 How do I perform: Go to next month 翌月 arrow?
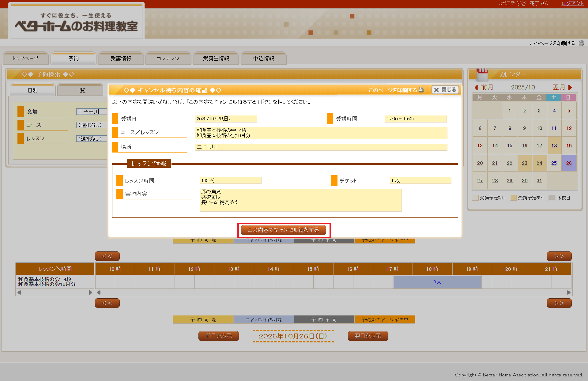[x=570, y=87]
